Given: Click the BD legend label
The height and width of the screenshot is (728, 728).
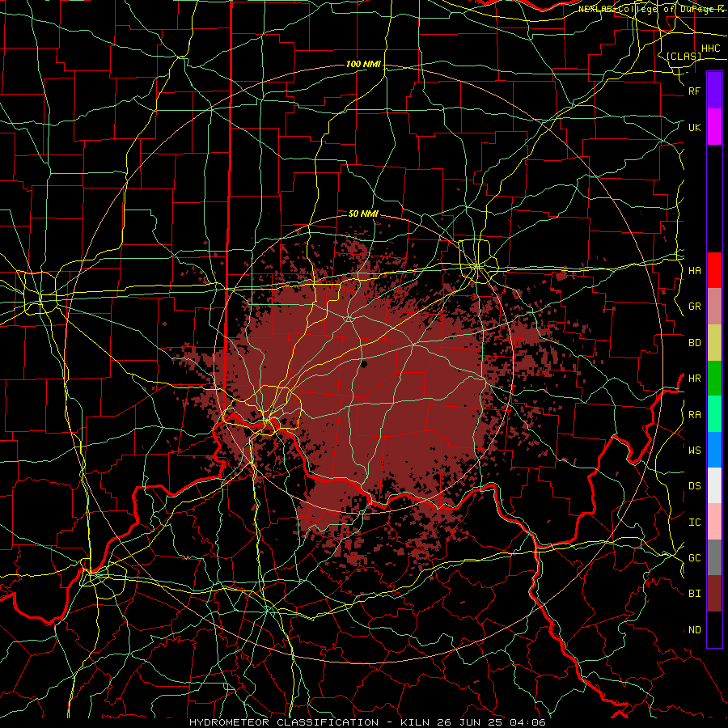Looking at the screenshot, I should point(695,343).
